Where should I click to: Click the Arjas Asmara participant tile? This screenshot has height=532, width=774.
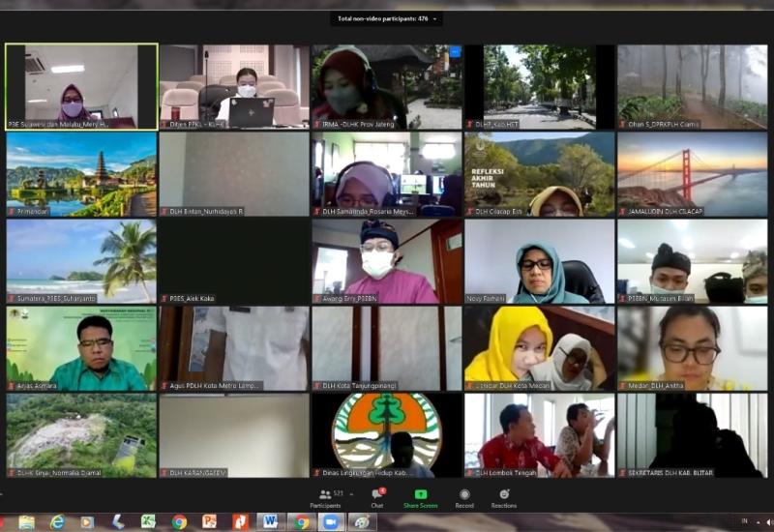[x=81, y=348]
